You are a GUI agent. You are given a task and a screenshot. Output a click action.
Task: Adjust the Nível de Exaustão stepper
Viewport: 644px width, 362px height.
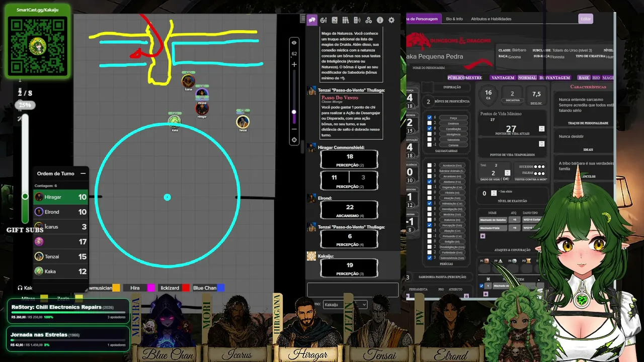point(494,193)
